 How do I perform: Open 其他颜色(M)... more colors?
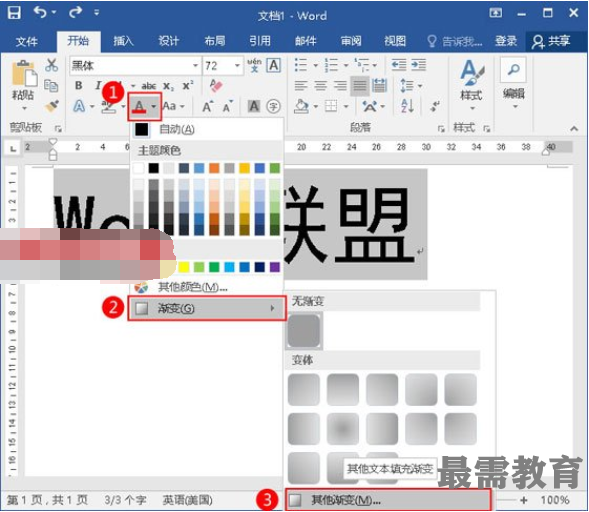206,287
